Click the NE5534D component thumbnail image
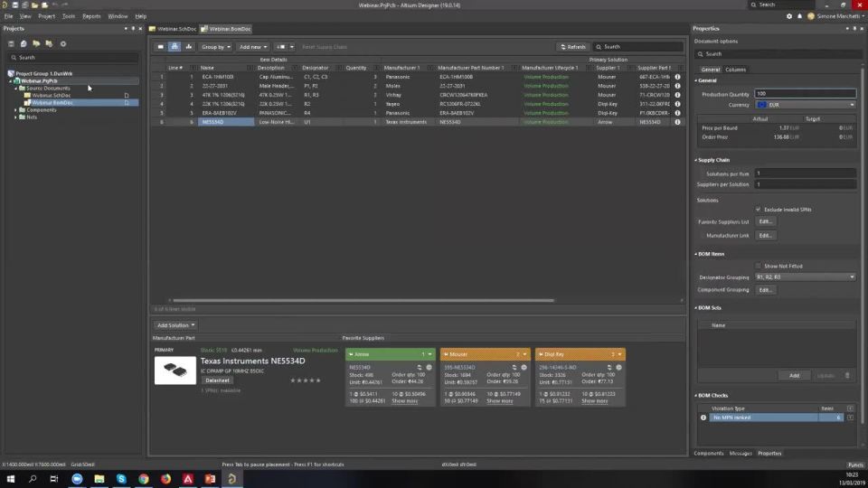The image size is (868, 488). [175, 371]
